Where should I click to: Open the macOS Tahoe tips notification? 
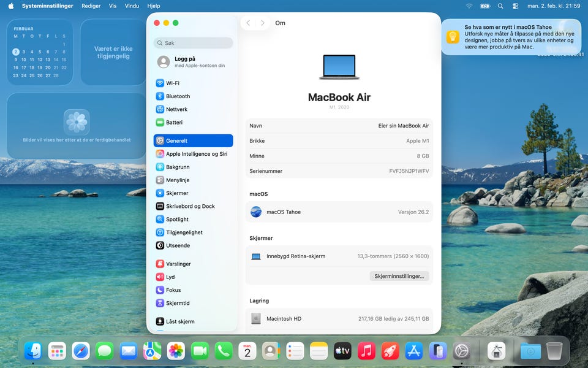pos(511,37)
